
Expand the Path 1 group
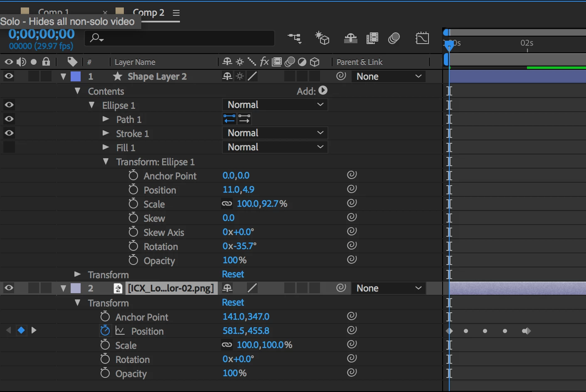pos(106,119)
